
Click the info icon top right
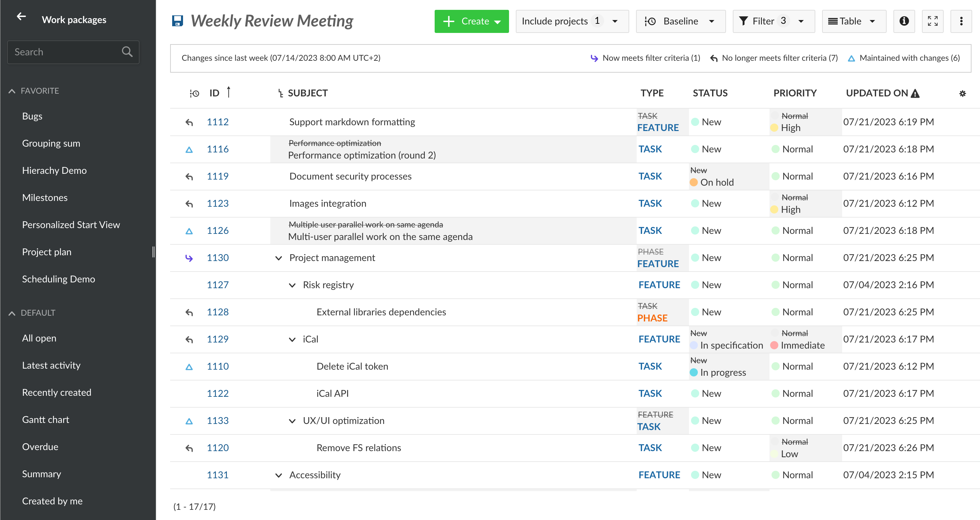[x=904, y=21]
